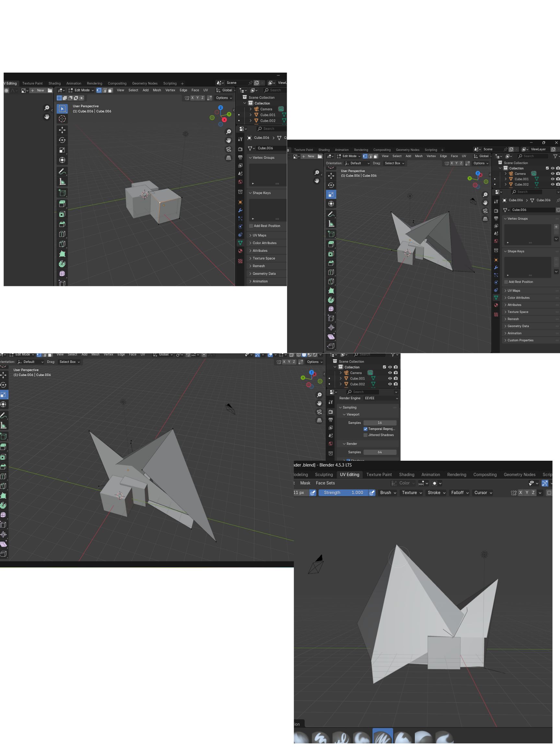Enable the Jittered Shadows checkbox
The height and width of the screenshot is (747, 560).
click(365, 435)
